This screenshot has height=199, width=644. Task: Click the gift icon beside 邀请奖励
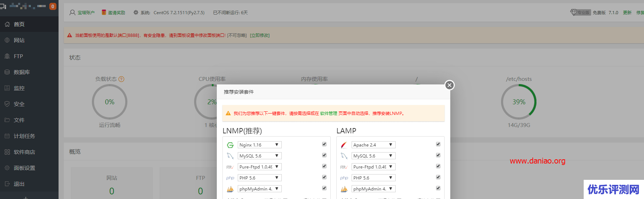point(104,12)
